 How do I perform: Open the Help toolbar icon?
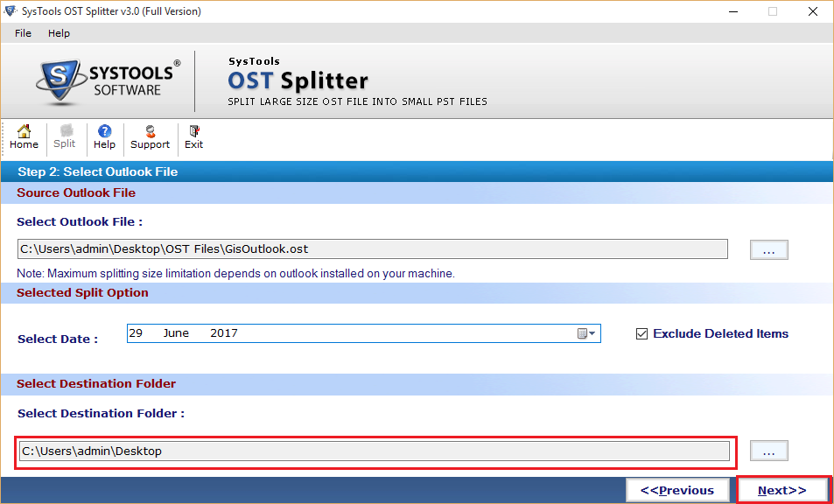pos(104,137)
